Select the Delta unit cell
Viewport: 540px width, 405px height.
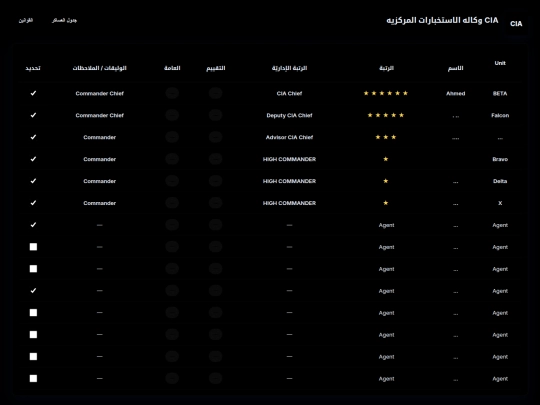pyautogui.click(x=500, y=181)
